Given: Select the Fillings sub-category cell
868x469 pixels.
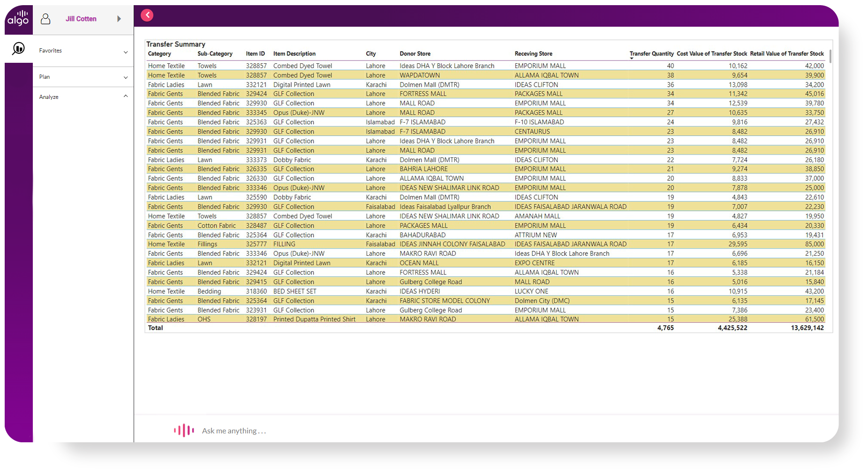Looking at the screenshot, I should (207, 244).
